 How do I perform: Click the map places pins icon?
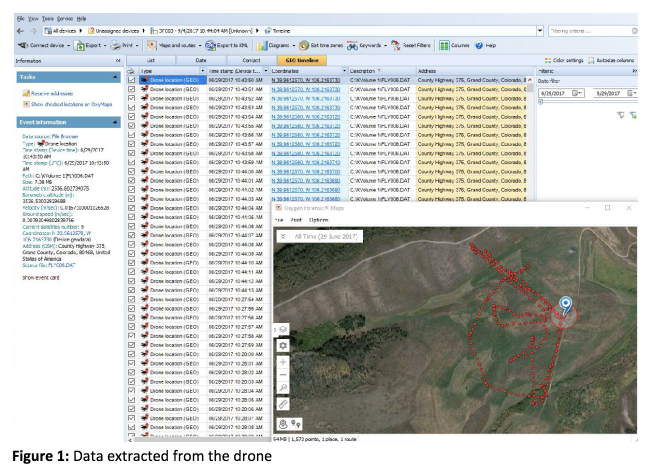pyautogui.click(x=296, y=423)
